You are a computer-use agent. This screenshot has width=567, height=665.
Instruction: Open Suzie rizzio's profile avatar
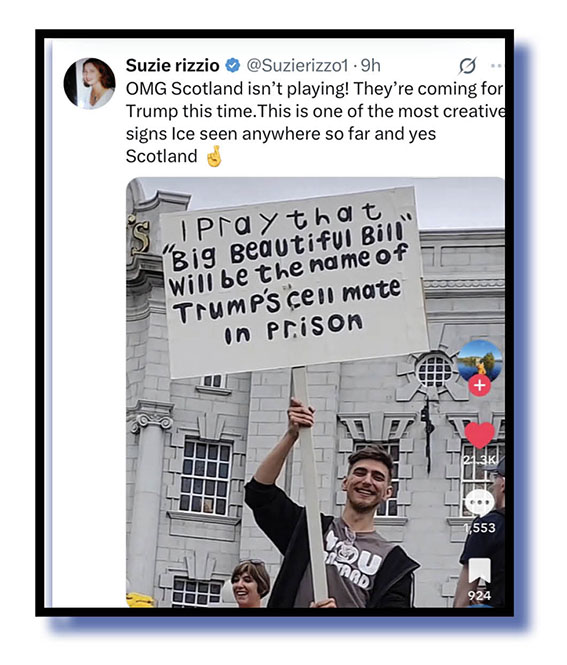(89, 83)
